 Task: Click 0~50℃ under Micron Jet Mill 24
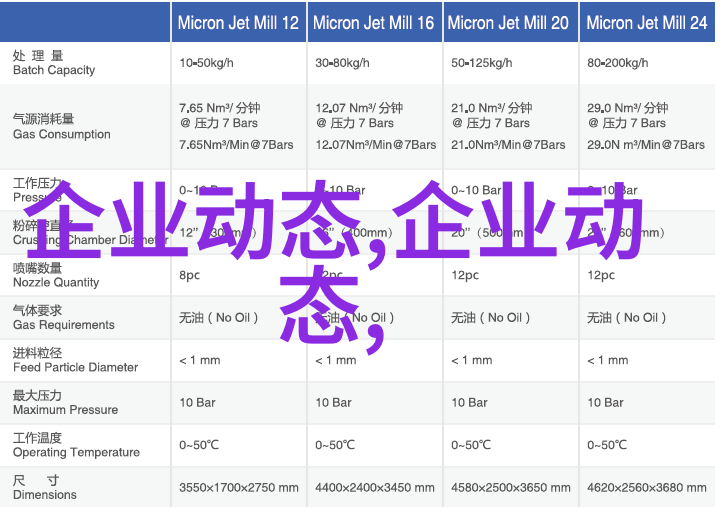pos(607,445)
